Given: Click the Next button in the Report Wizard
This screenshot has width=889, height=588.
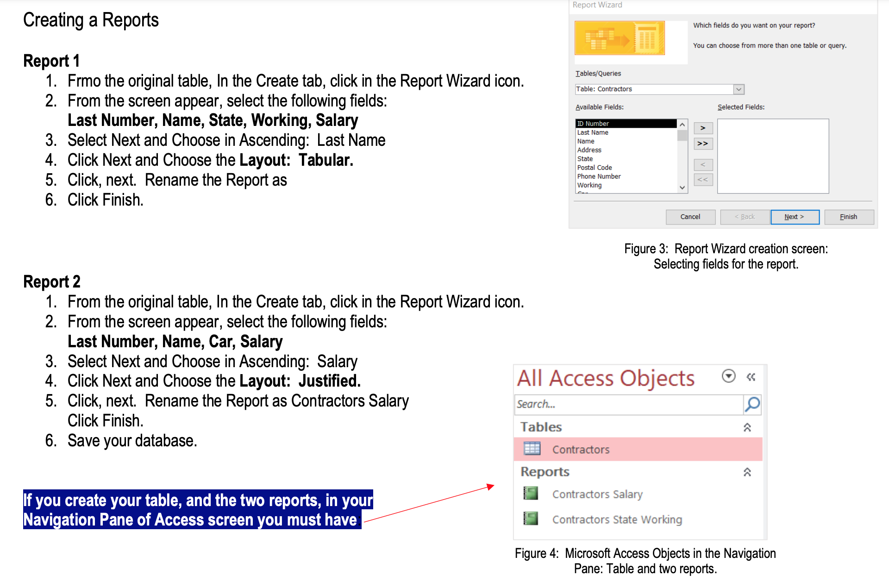Looking at the screenshot, I should click(x=795, y=217).
